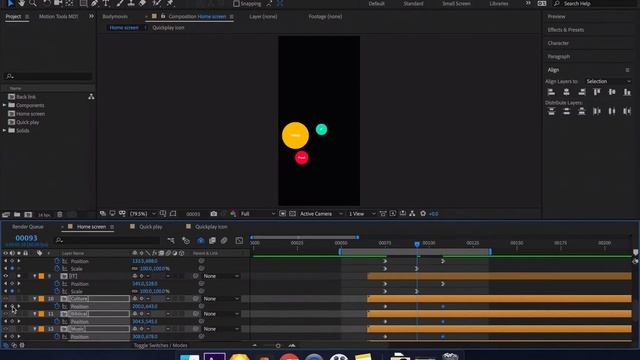Image resolution: width=640 pixels, height=360 pixels.
Task: Open the Bodymovin panel tab
Action: click(x=115, y=16)
